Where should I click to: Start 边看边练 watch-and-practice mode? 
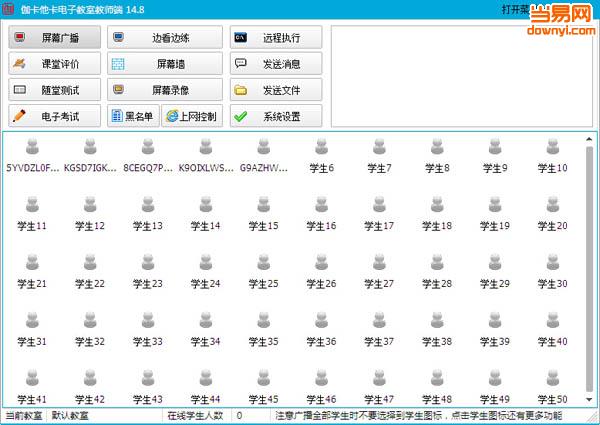(x=165, y=37)
